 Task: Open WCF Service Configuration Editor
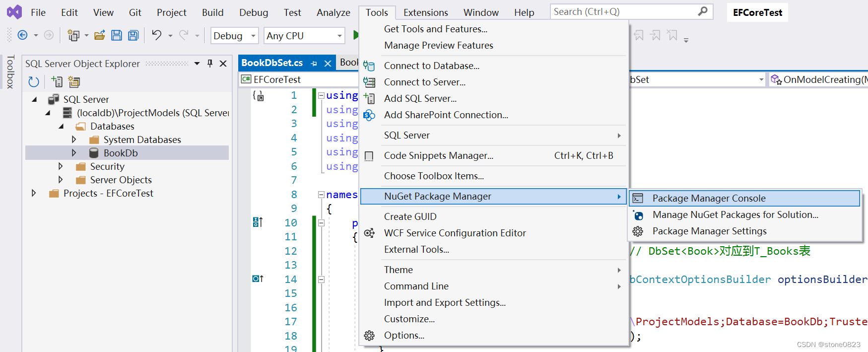pos(494,233)
